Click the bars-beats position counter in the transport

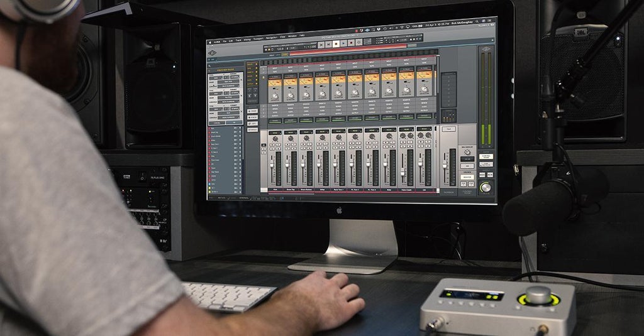coord(309,46)
